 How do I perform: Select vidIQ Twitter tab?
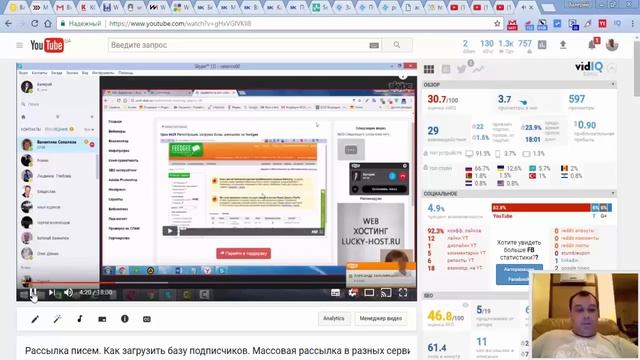462,69
